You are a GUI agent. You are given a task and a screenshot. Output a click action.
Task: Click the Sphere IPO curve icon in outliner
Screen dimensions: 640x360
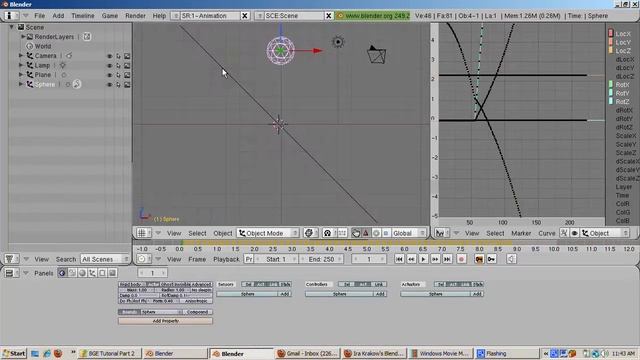pyautogui.click(x=77, y=84)
